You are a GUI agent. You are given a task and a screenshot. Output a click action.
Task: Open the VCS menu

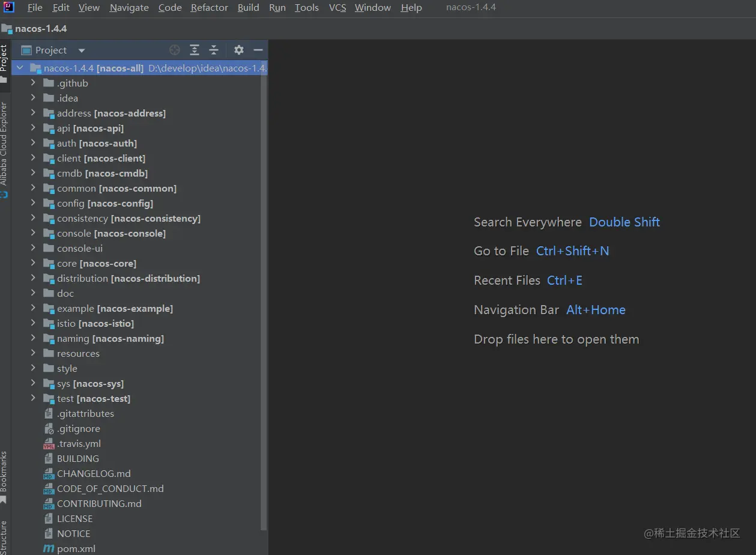tap(337, 7)
